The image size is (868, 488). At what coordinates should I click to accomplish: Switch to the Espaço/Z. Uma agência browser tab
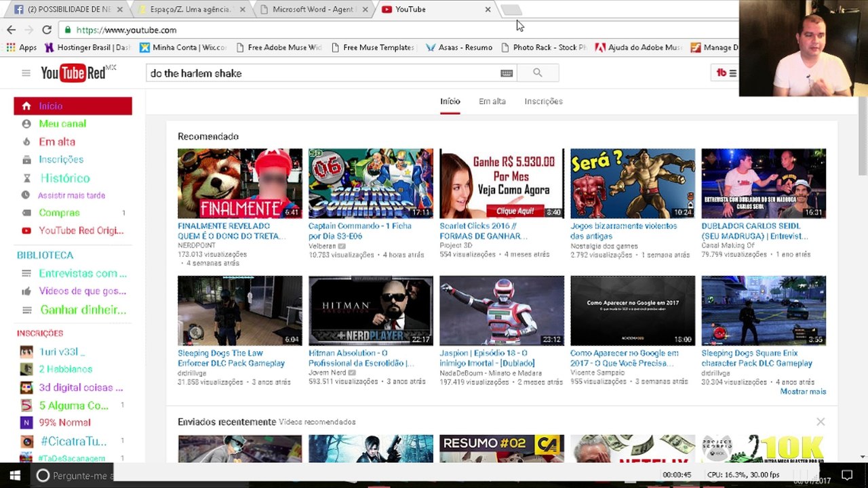click(x=191, y=9)
